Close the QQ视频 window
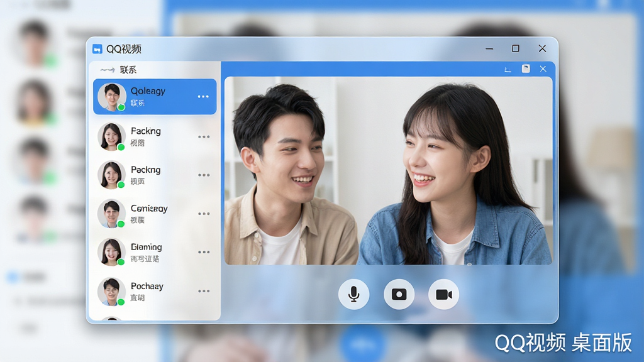The image size is (644, 362). (x=542, y=48)
